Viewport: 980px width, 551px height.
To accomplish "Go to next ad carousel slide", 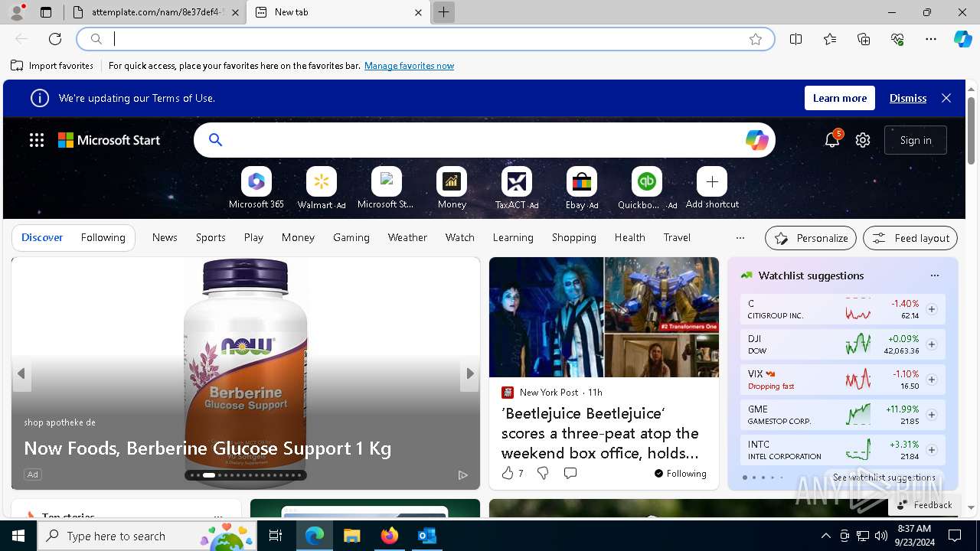I will [x=470, y=373].
